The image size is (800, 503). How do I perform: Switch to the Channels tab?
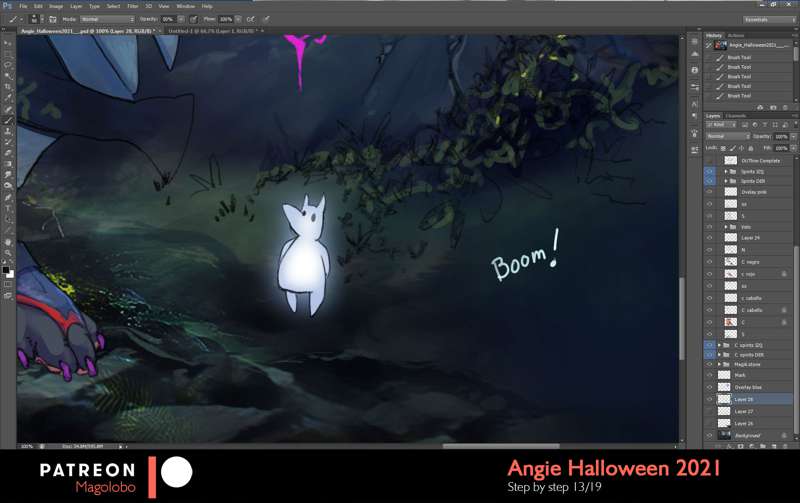736,116
